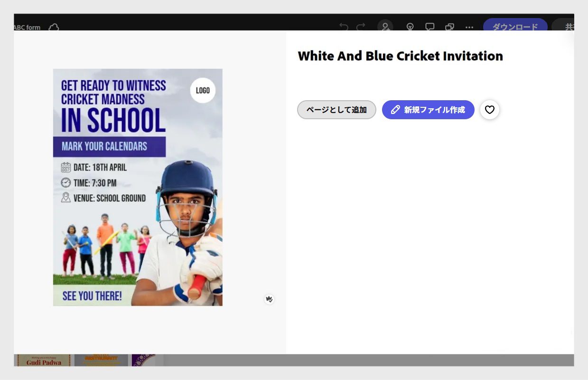
Task: Click the ABC form file name
Action: click(x=27, y=28)
